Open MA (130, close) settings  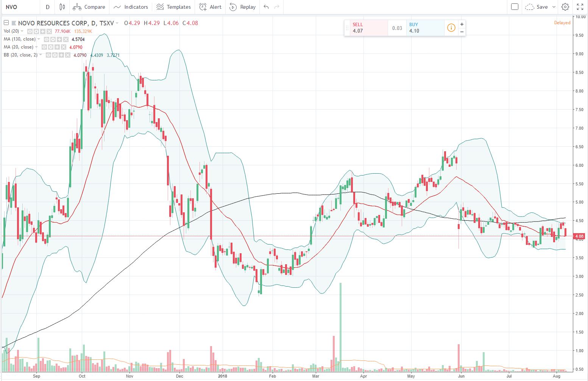pos(53,39)
